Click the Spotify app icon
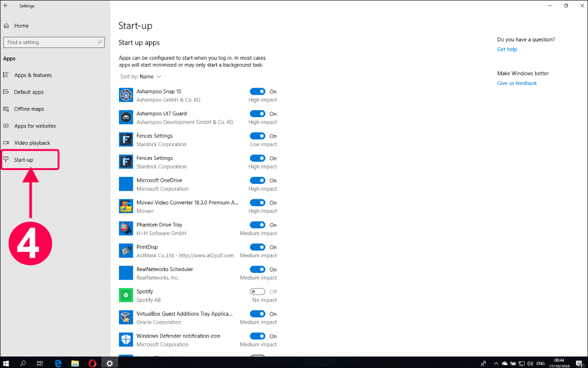588x368 pixels. pos(126,295)
